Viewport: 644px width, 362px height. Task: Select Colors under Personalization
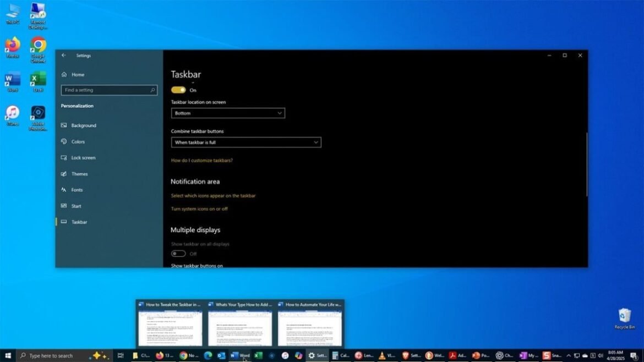(78, 141)
